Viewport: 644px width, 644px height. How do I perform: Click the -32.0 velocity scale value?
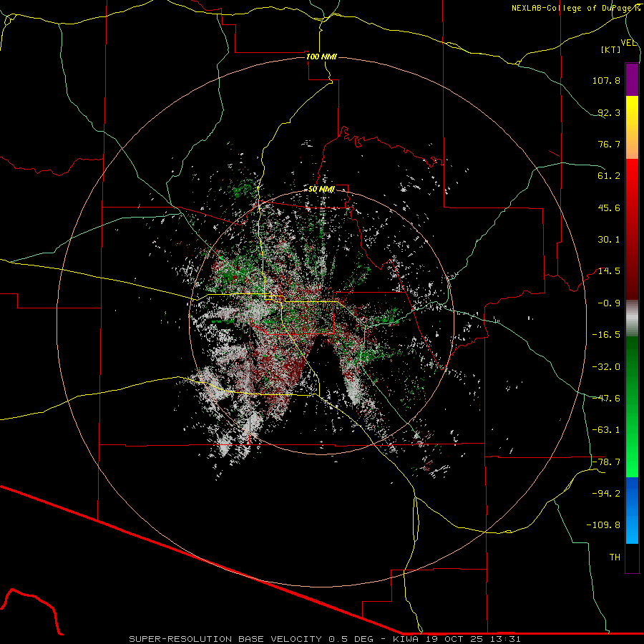tap(606, 367)
